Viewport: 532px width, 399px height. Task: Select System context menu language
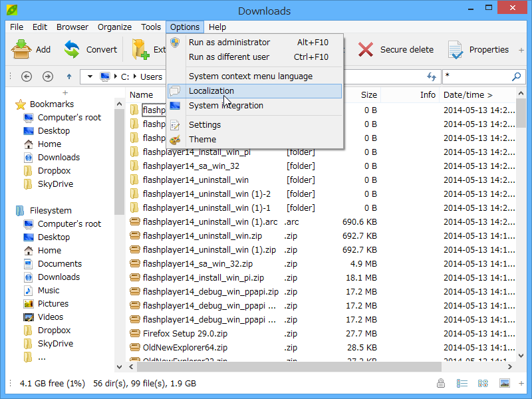pos(255,76)
